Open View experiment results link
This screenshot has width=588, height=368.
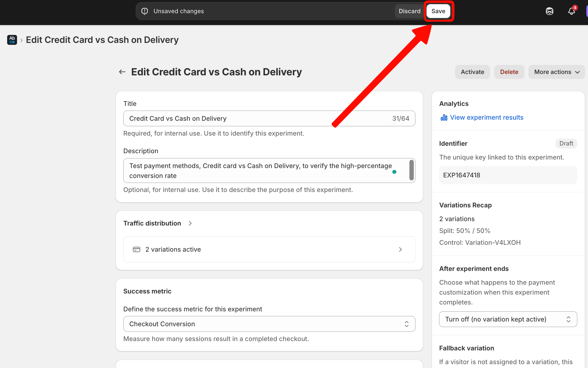pyautogui.click(x=487, y=118)
